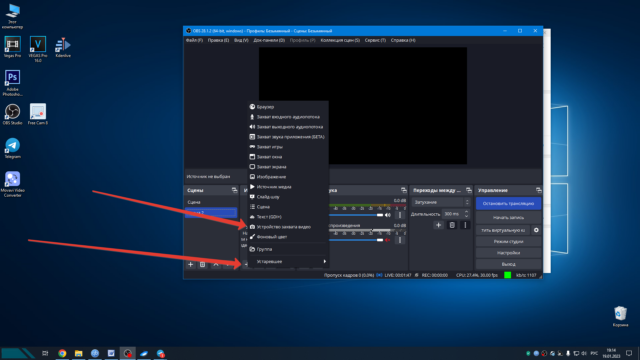Toggle Режим студии studio mode
This screenshot has height=360, width=640.
click(508, 242)
